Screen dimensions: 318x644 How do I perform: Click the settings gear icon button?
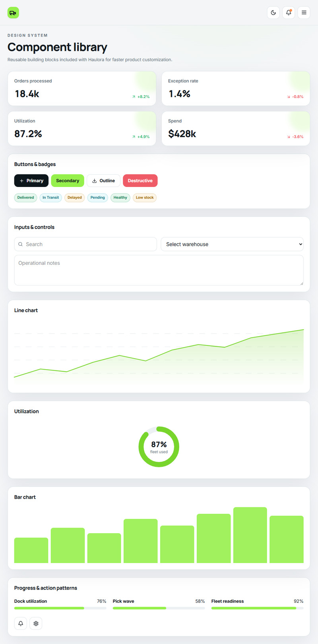(36, 623)
